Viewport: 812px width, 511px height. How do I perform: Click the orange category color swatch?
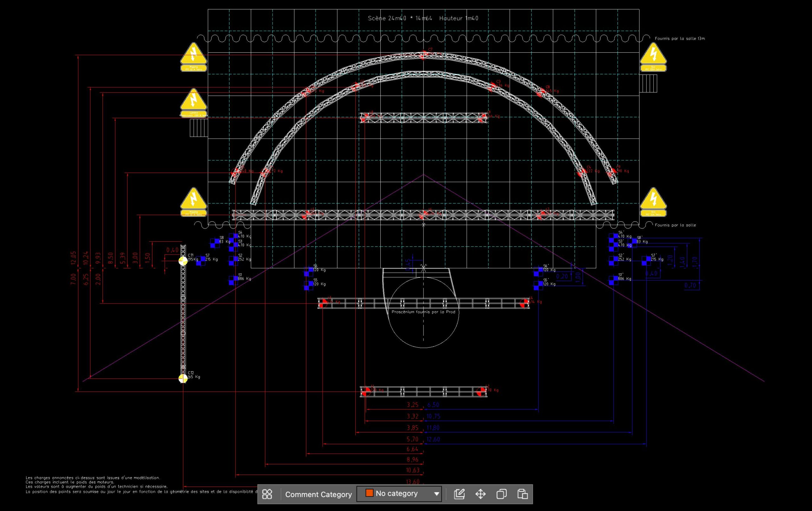click(x=369, y=493)
